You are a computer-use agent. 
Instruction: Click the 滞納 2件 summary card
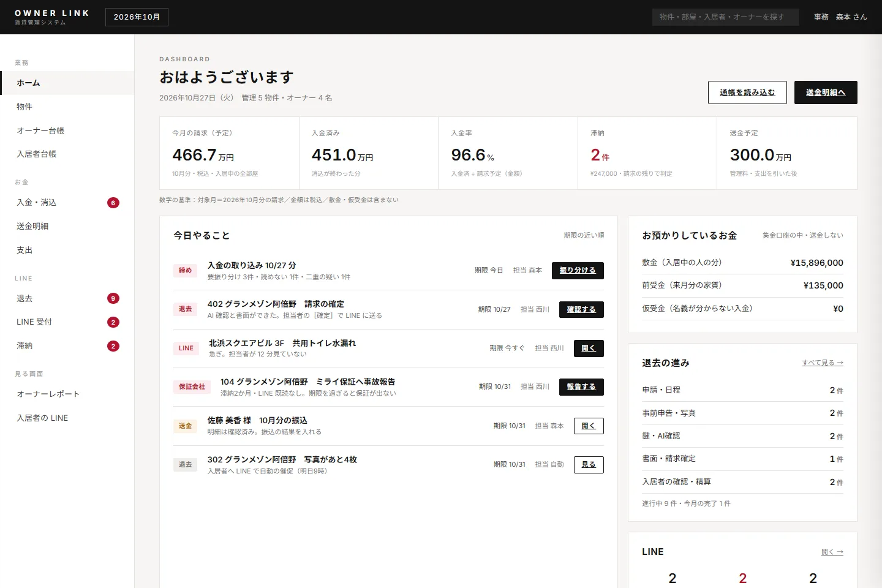[647, 153]
